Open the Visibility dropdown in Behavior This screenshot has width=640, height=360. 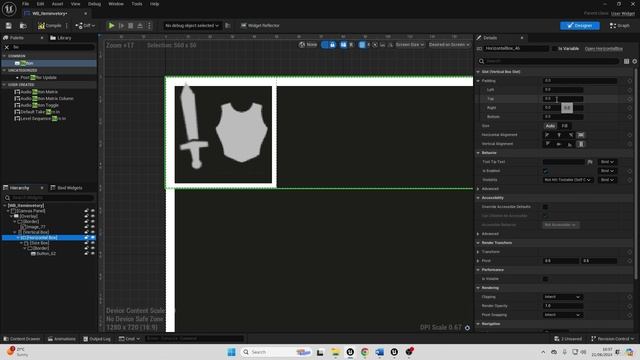(x=568, y=180)
